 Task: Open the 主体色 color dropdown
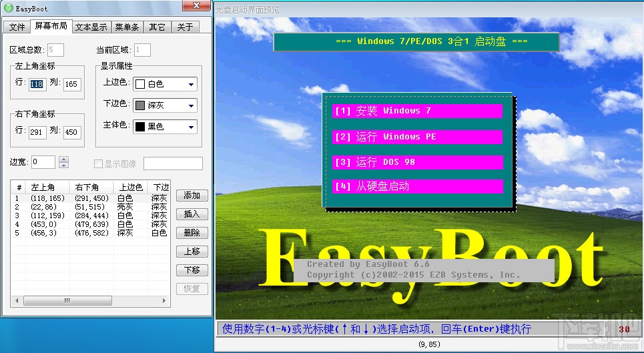coord(191,127)
